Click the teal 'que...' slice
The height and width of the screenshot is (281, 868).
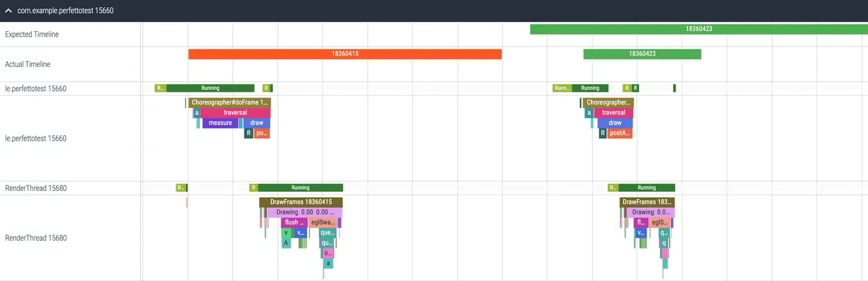327,233
